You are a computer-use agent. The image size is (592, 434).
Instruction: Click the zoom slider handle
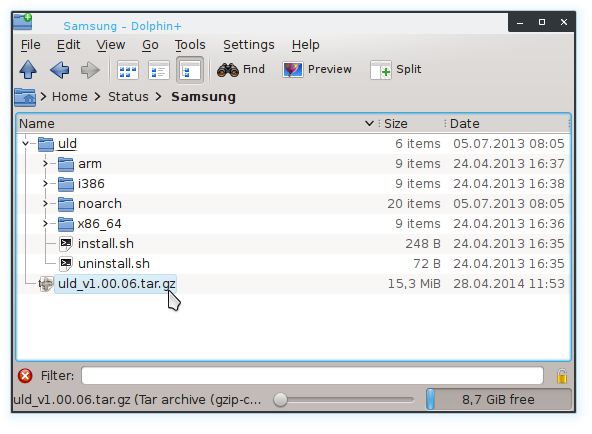pyautogui.click(x=280, y=400)
